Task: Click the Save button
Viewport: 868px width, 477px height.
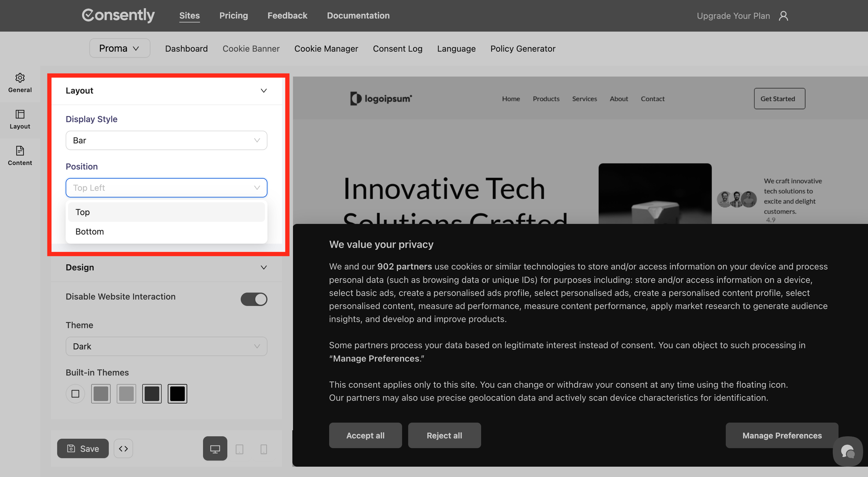Action: (83, 448)
